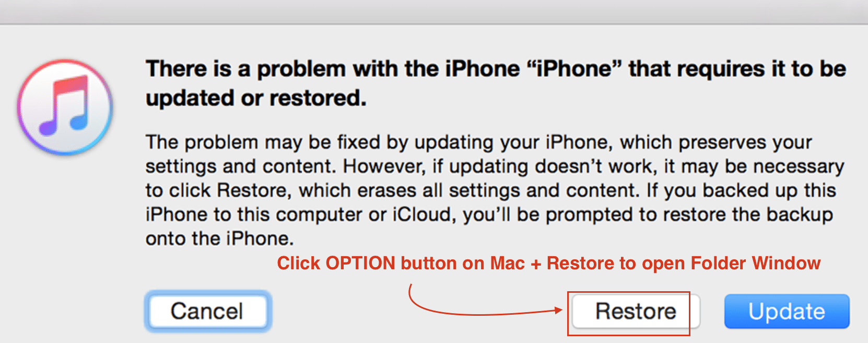
Task: Click the bold dialog heading text
Action: coord(496,84)
